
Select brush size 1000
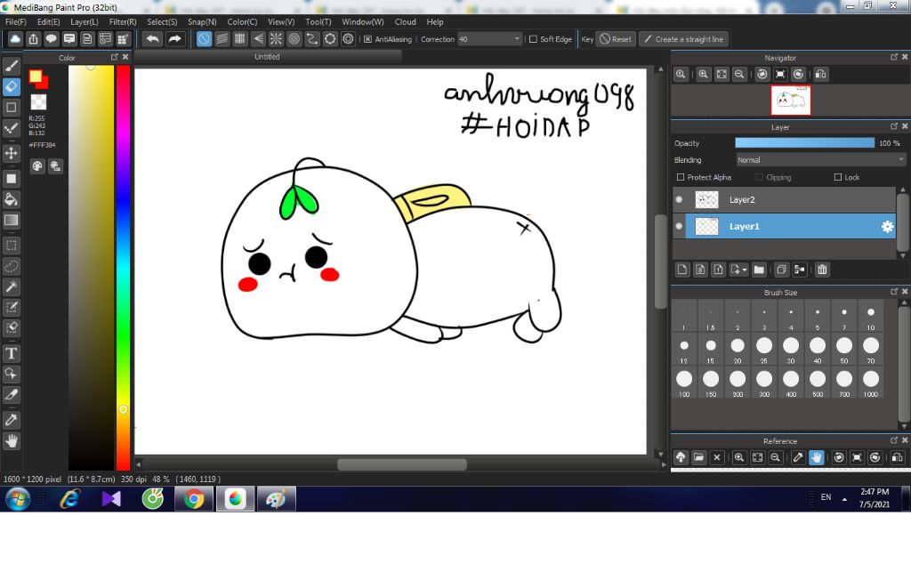tap(870, 383)
